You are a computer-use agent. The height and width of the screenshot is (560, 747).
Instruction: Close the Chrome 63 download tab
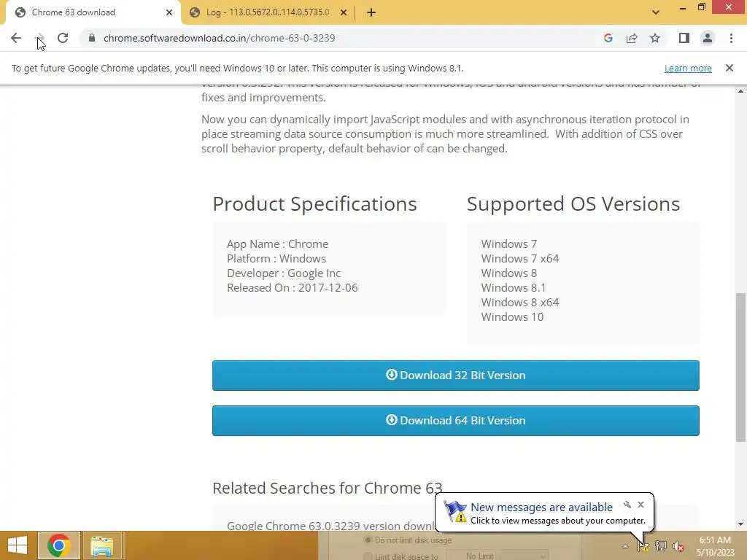click(169, 12)
